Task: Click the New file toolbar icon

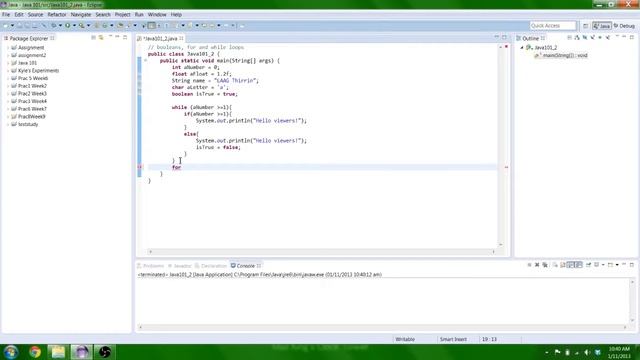Action: coord(6,25)
